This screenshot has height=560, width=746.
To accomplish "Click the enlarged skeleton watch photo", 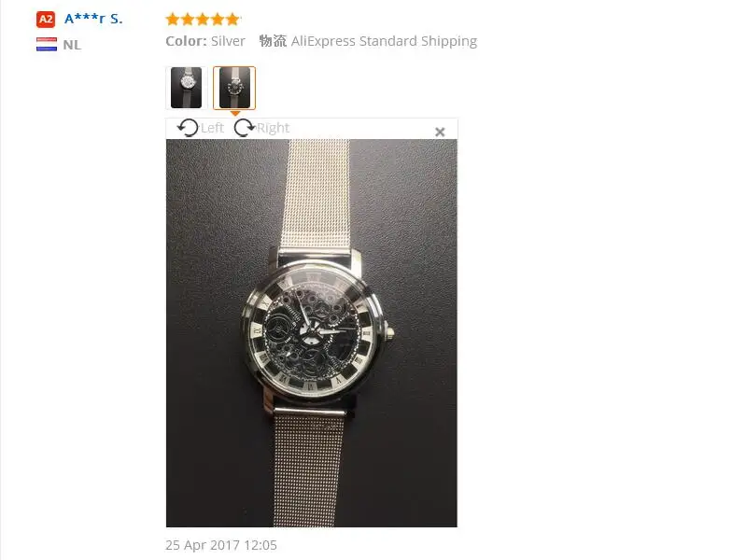I will point(312,333).
